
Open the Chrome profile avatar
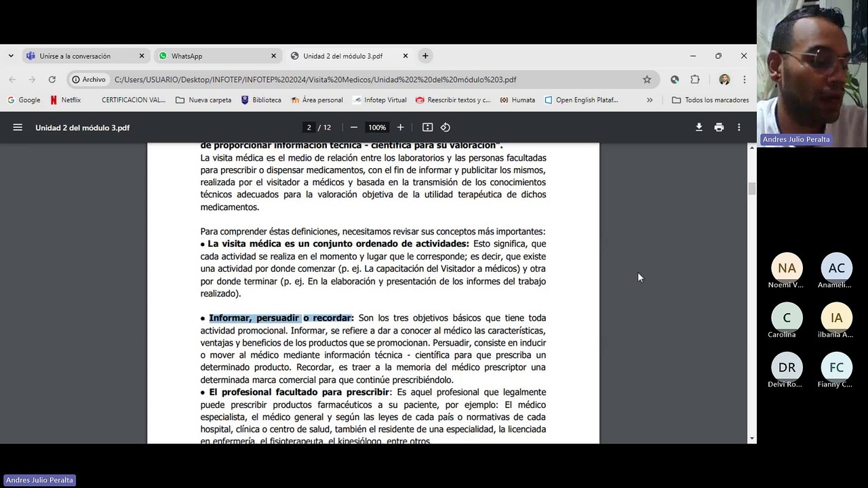(x=724, y=79)
